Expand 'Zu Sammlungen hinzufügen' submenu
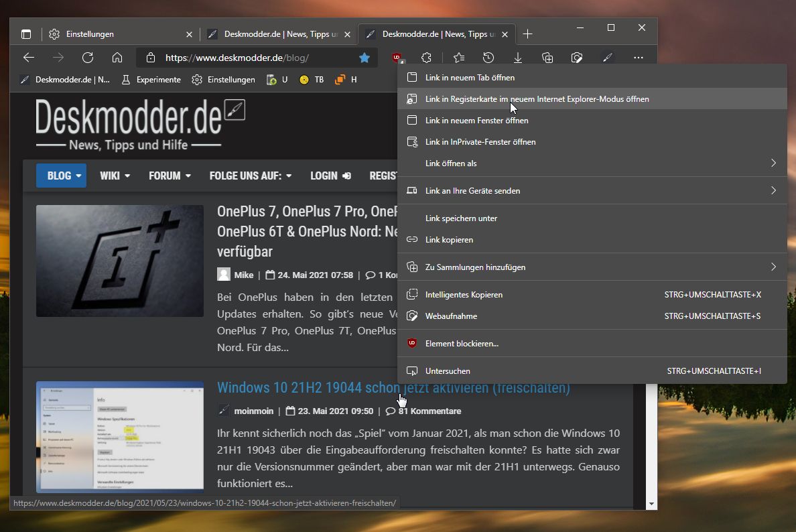The width and height of the screenshot is (796, 532). (x=773, y=267)
